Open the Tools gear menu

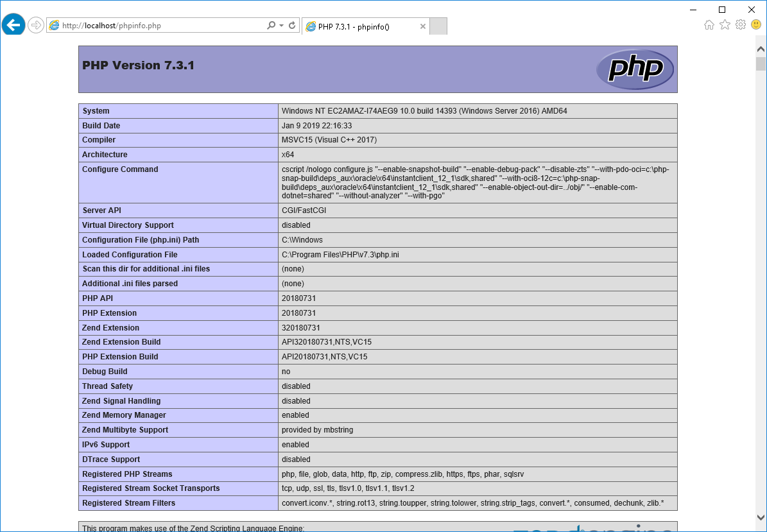click(x=741, y=24)
